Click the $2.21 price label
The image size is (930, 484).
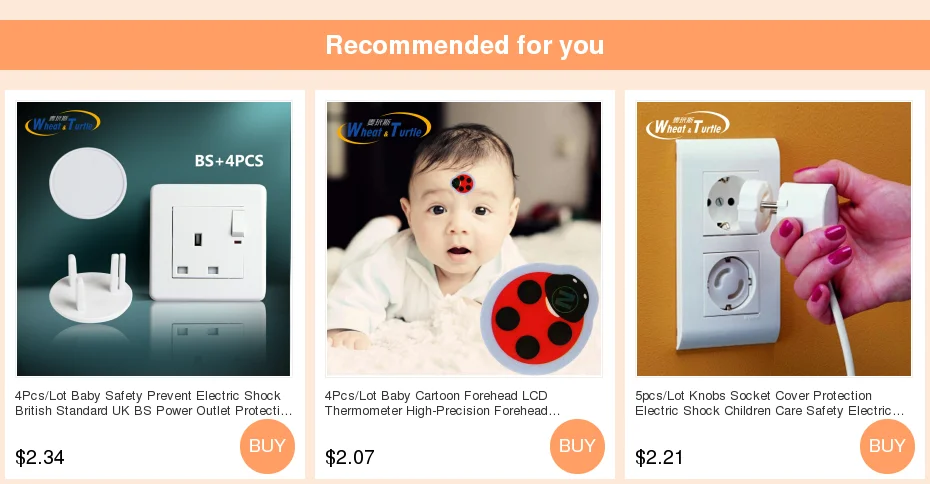click(660, 457)
